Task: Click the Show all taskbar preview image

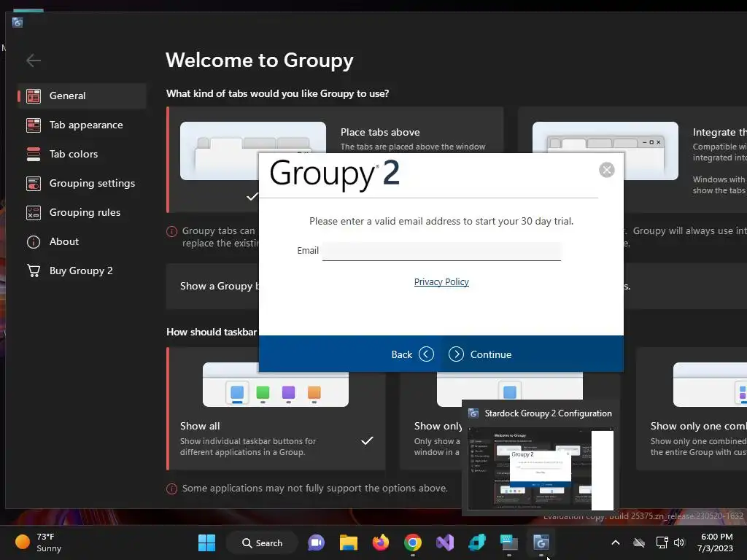Action: point(275,384)
